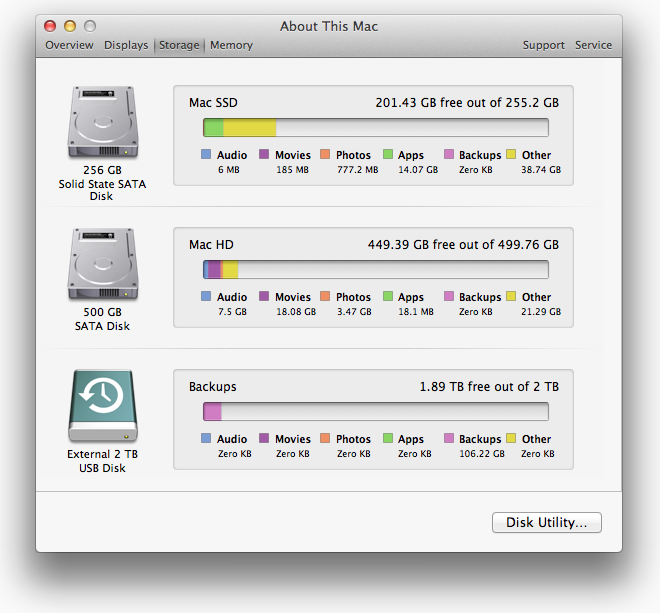Switch to the Displays tab
Image resolution: width=660 pixels, height=613 pixels.
tap(126, 45)
